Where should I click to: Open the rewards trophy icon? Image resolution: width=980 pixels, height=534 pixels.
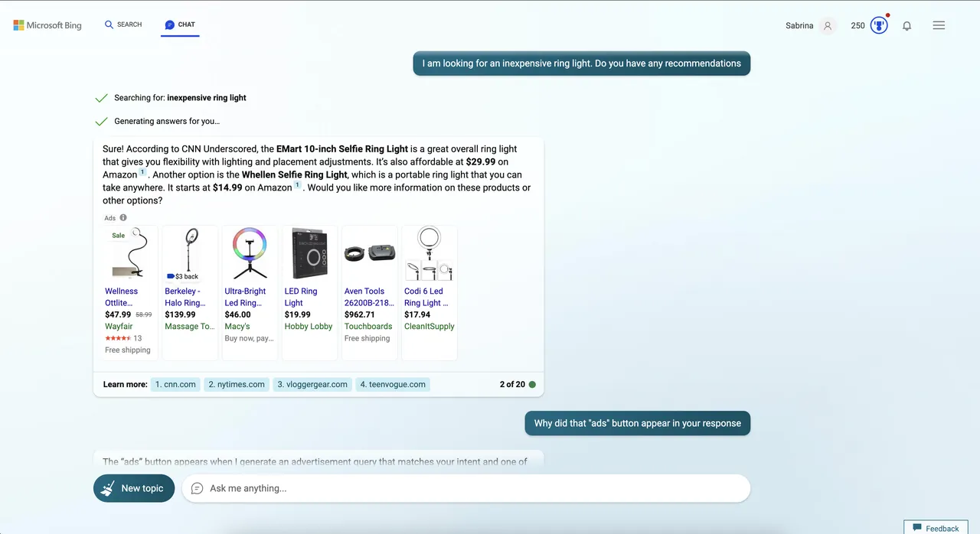(879, 25)
